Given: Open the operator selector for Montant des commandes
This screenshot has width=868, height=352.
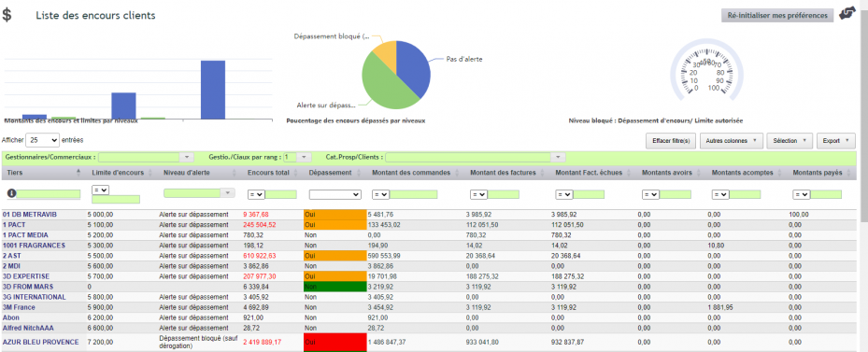Looking at the screenshot, I should (380, 195).
